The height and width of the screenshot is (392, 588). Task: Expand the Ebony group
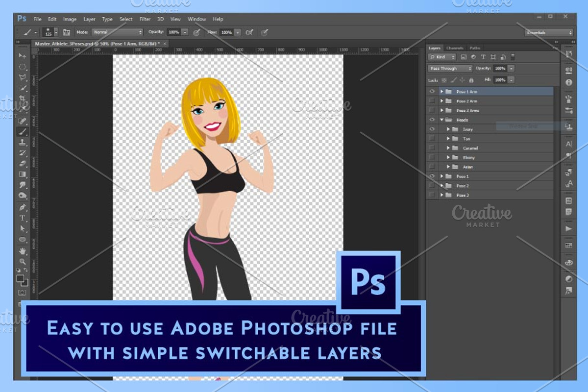tap(448, 157)
